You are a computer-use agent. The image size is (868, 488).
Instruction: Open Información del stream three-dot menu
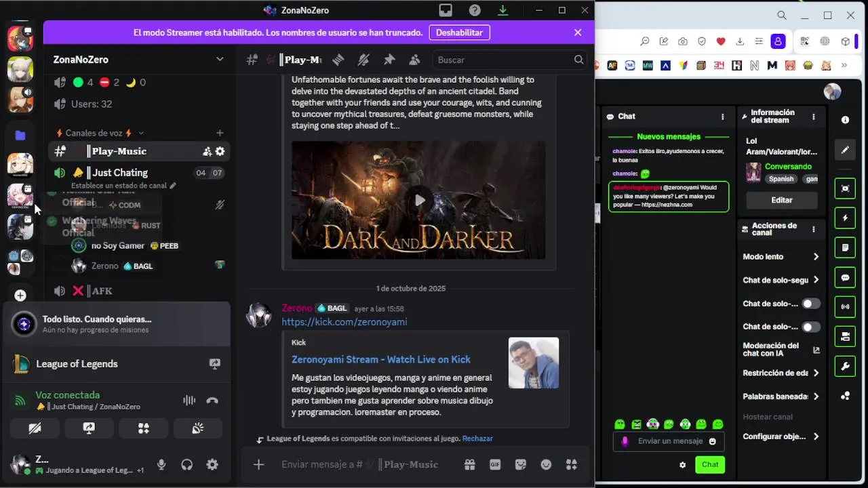click(814, 117)
